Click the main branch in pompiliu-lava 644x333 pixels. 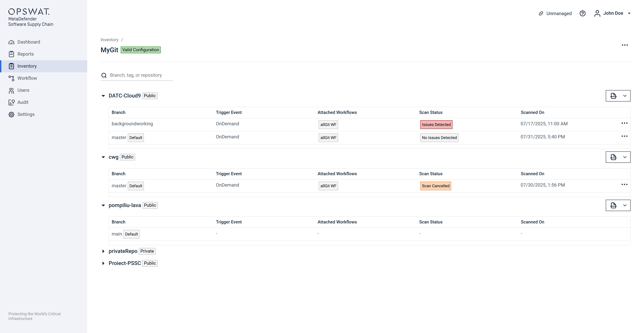point(117,234)
